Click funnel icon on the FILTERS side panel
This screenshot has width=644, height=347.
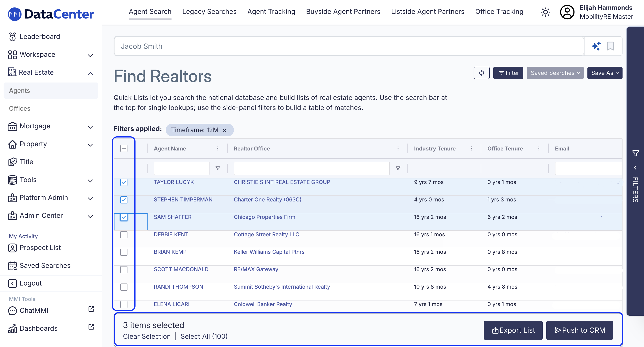635,153
